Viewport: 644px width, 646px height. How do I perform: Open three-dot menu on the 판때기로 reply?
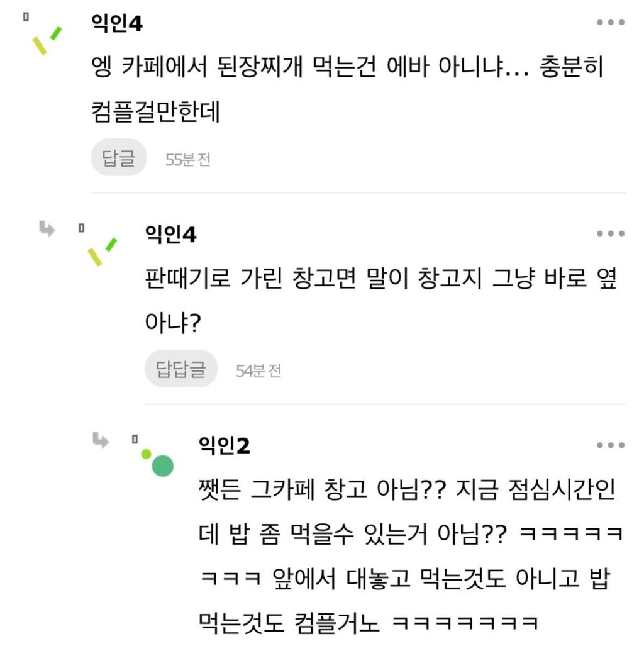[x=611, y=234]
